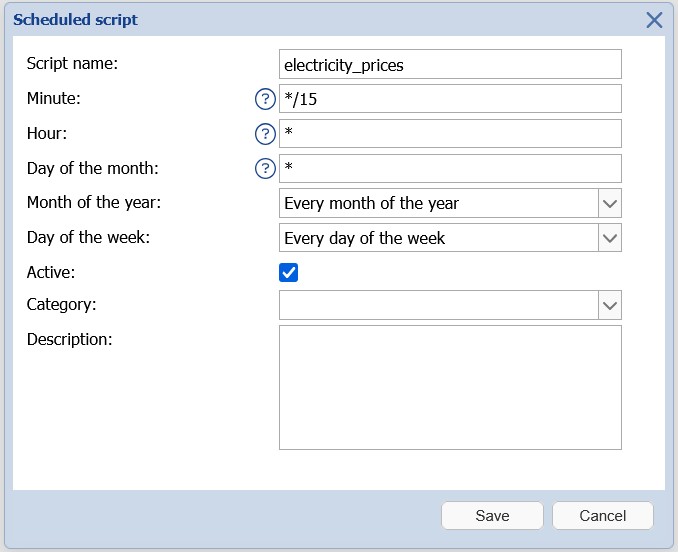Image resolution: width=678 pixels, height=552 pixels.
Task: Select the Day of the month input
Action: click(x=450, y=168)
